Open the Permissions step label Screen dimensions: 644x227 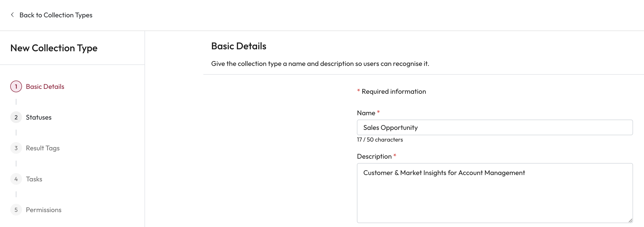[43, 210]
